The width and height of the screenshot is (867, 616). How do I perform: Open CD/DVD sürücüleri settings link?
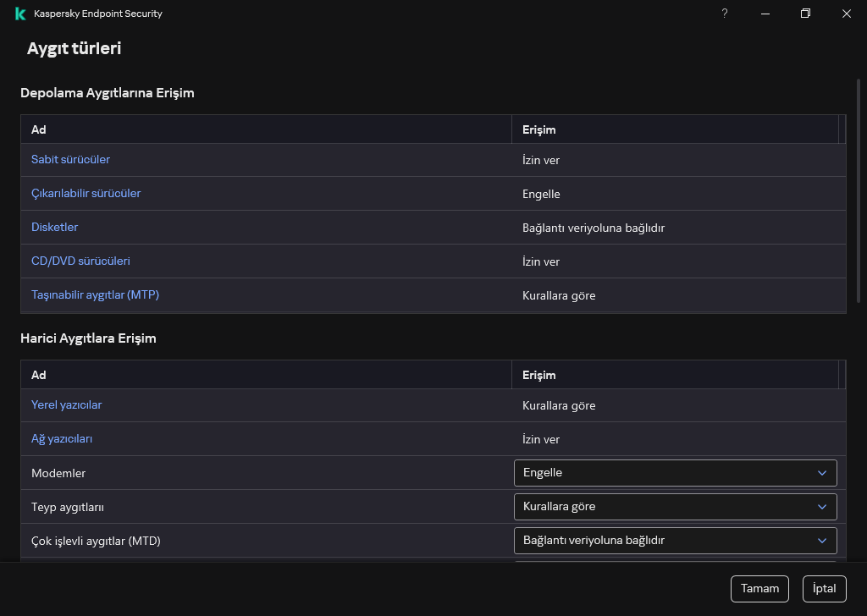click(80, 261)
